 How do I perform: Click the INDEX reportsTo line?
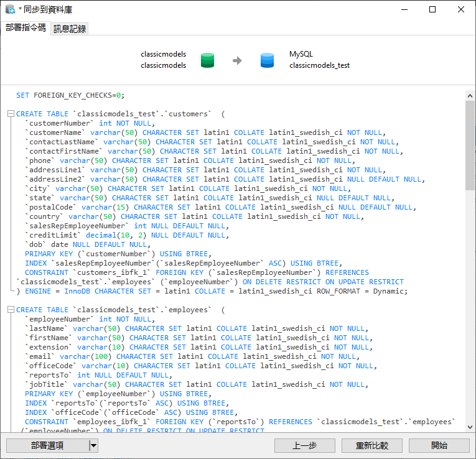pyautogui.click(x=127, y=403)
